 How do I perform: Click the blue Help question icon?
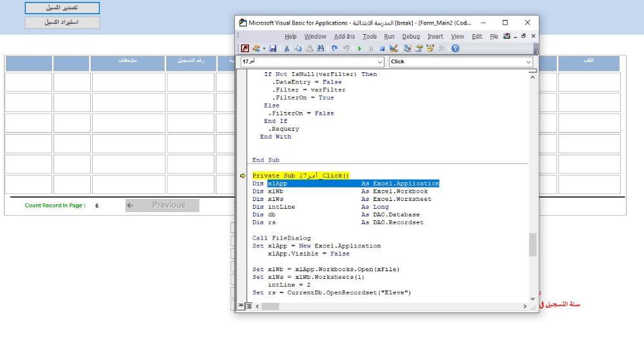tap(455, 48)
